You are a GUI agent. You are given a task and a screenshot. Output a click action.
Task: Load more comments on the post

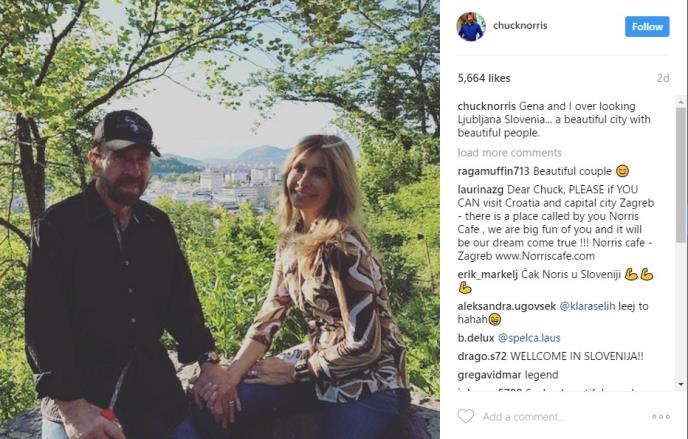[509, 153]
